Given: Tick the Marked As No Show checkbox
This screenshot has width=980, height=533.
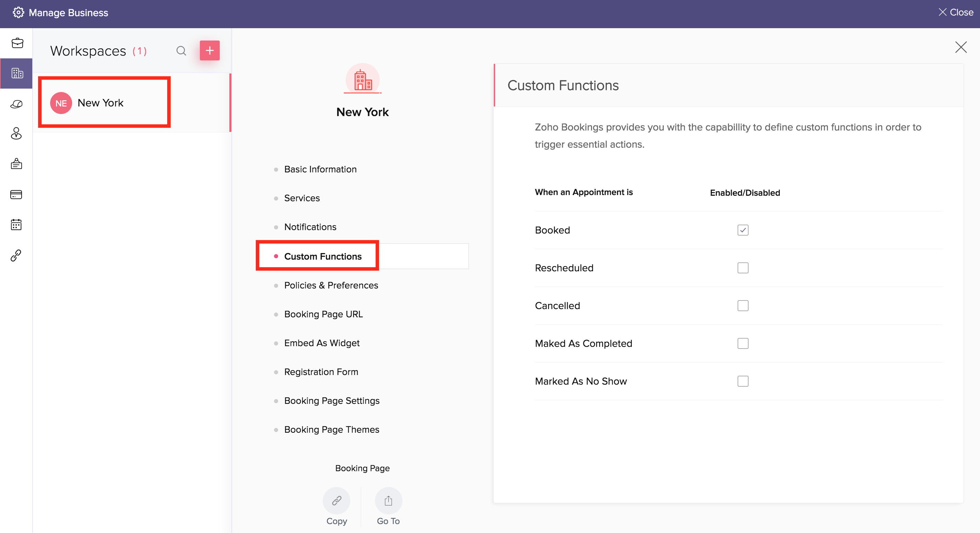Looking at the screenshot, I should (x=743, y=381).
